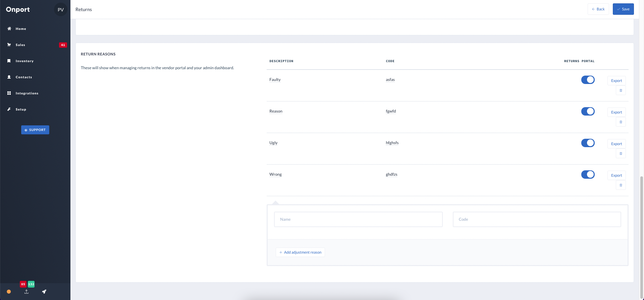The image size is (644, 300).
Task: Export the Wrong return reason
Action: tap(616, 175)
